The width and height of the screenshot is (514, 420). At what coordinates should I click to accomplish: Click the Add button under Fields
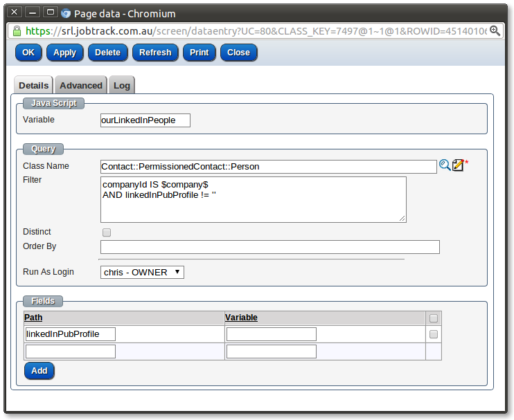tap(39, 371)
